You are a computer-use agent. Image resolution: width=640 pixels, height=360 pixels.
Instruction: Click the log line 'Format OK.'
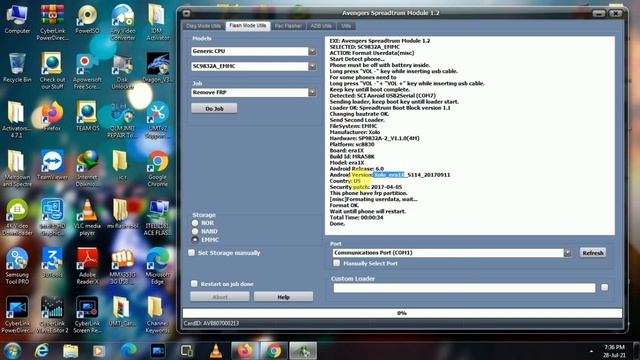point(344,205)
